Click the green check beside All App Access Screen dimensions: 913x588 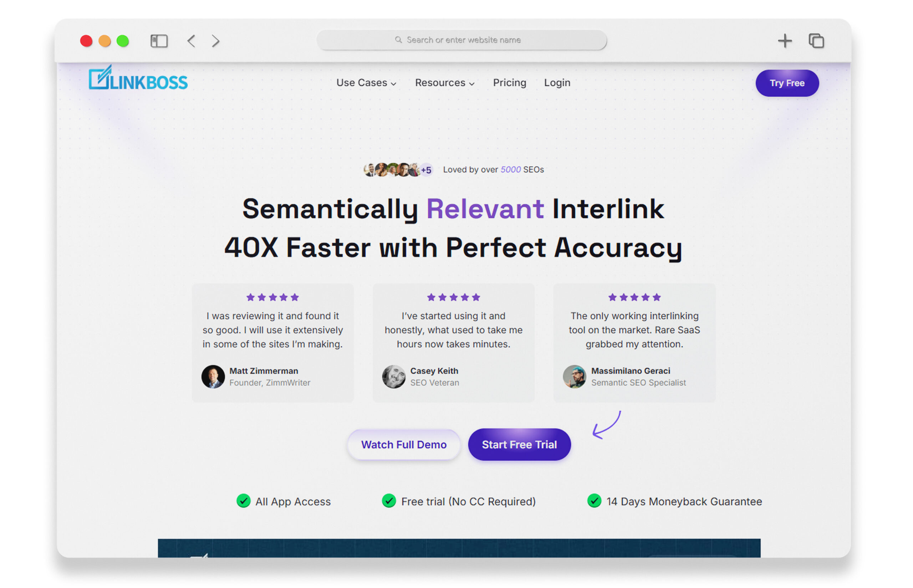pos(243,501)
